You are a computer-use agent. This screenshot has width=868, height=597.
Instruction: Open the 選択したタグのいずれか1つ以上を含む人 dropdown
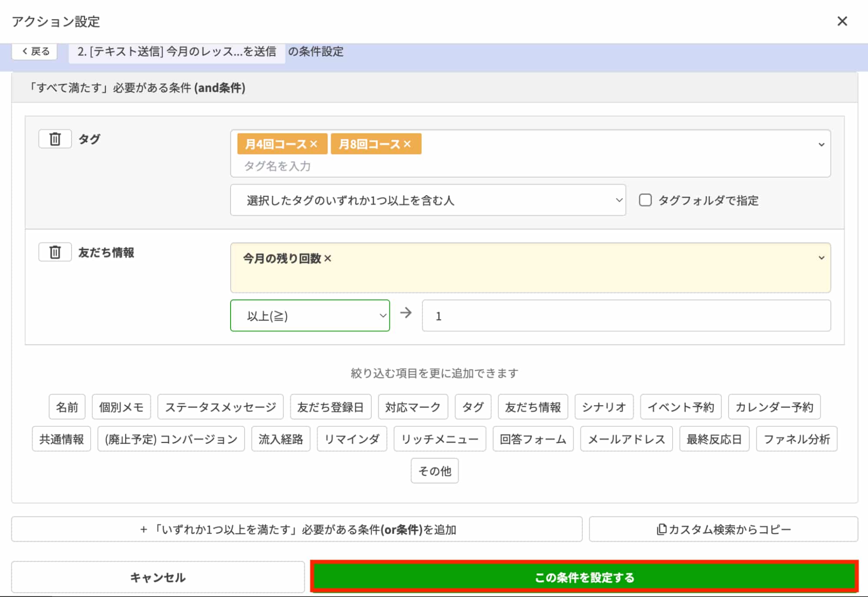click(428, 200)
